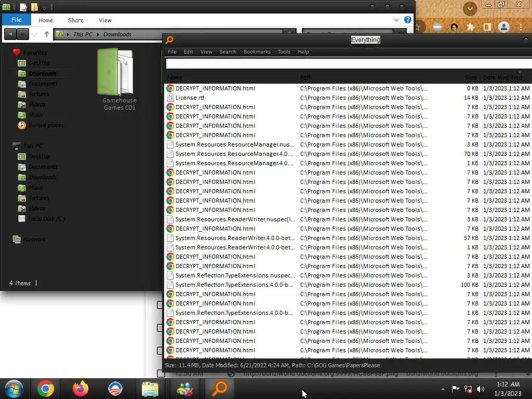Launch Chrome from the taskbar
The height and width of the screenshot is (399, 532).
coord(46,389)
